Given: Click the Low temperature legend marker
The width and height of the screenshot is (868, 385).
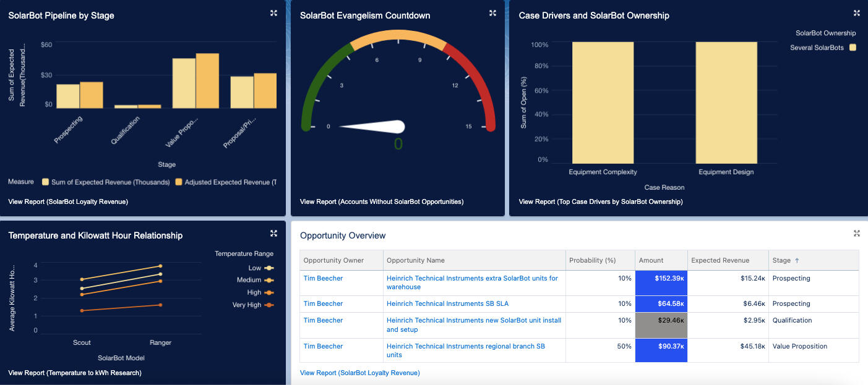Looking at the screenshot, I should coord(269,268).
